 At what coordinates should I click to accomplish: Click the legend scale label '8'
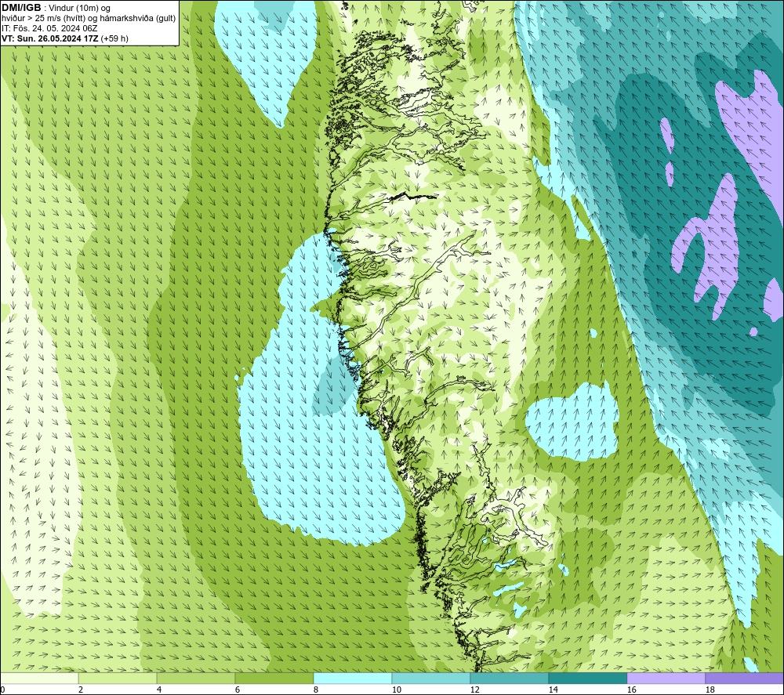pos(315,690)
